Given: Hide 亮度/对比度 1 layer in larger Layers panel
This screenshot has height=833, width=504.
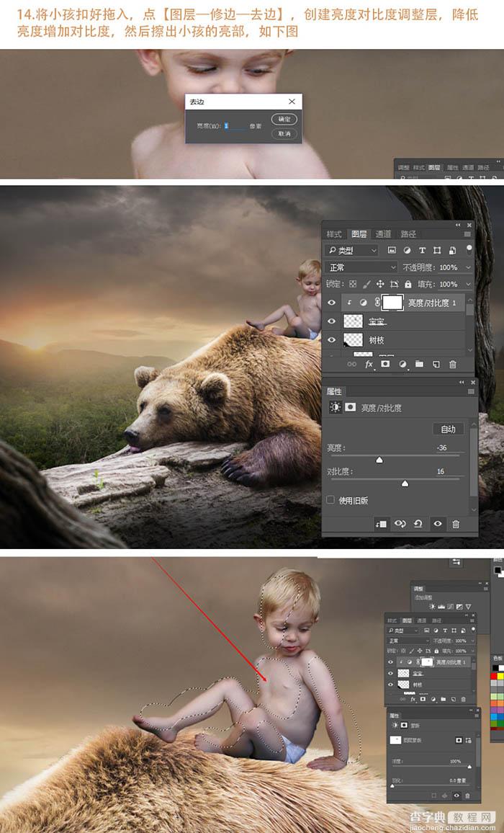Looking at the screenshot, I should coord(331,303).
